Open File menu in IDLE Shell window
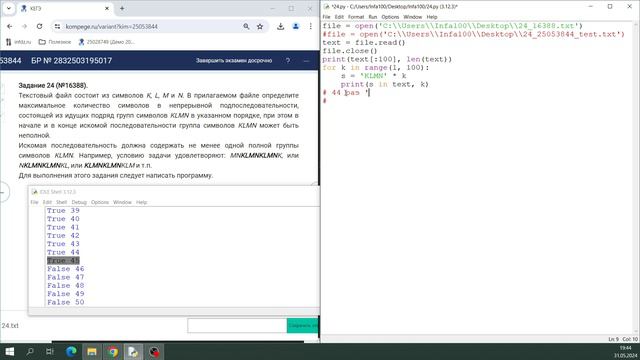Viewport: 640px width, 360px height. click(x=35, y=202)
